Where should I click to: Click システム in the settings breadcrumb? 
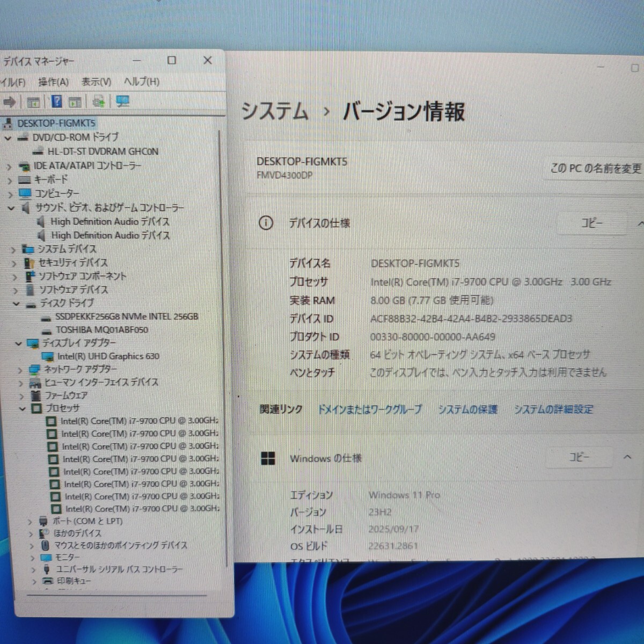click(x=275, y=111)
